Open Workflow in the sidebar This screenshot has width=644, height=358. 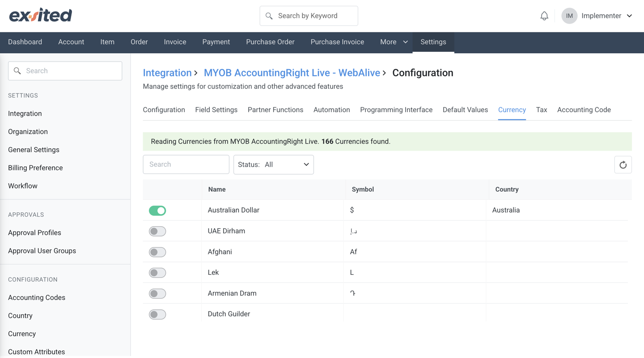point(23,186)
